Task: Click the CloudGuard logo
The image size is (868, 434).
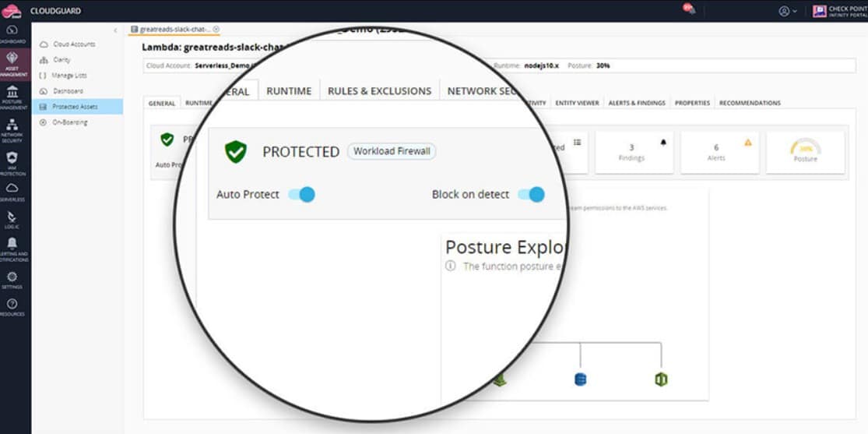Action: coord(12,11)
